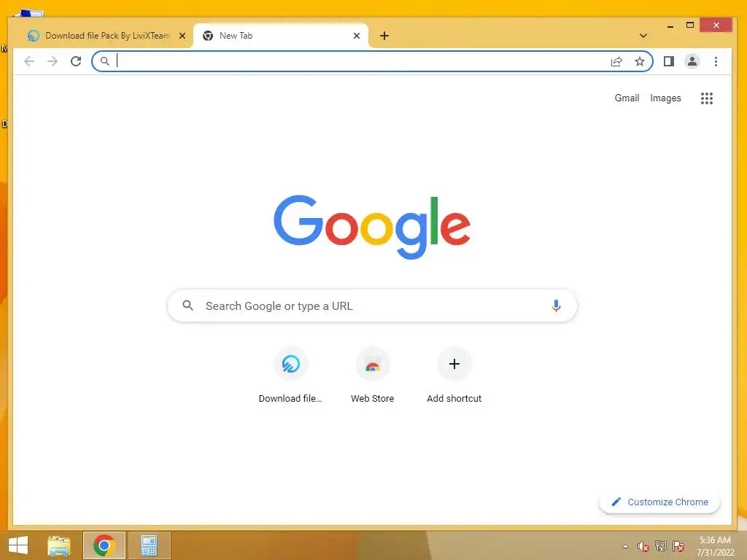Start voice search with the microphone

[x=556, y=306]
